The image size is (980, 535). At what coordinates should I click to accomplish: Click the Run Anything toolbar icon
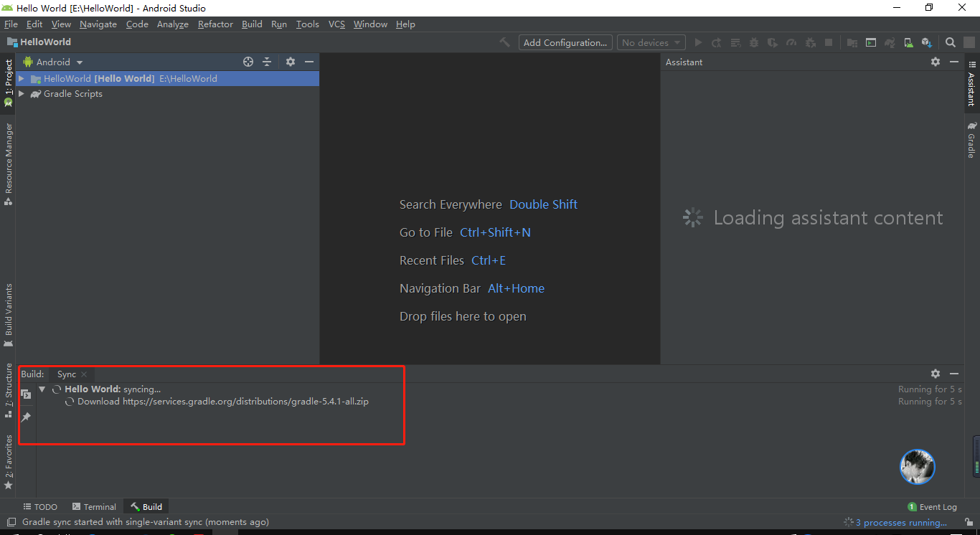coord(871,42)
